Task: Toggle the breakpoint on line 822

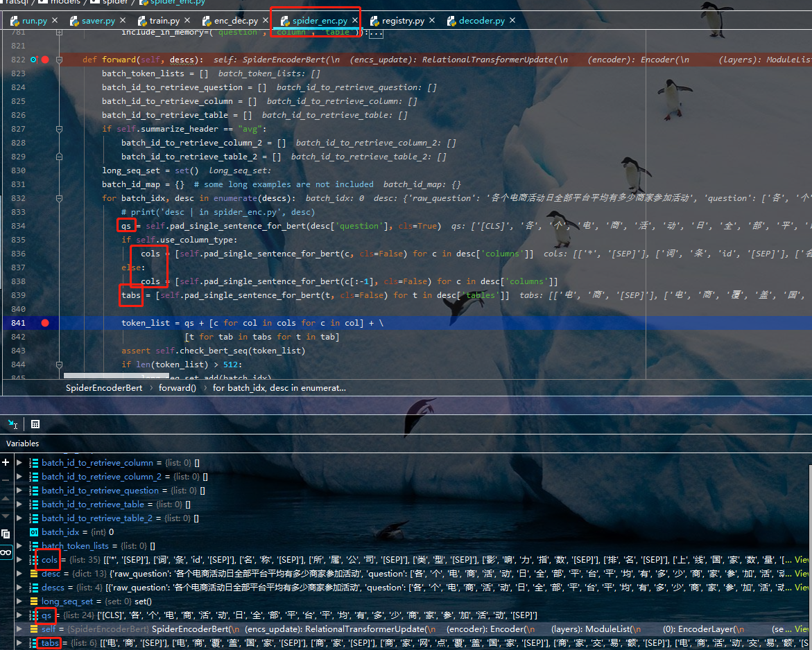Action: coord(45,60)
